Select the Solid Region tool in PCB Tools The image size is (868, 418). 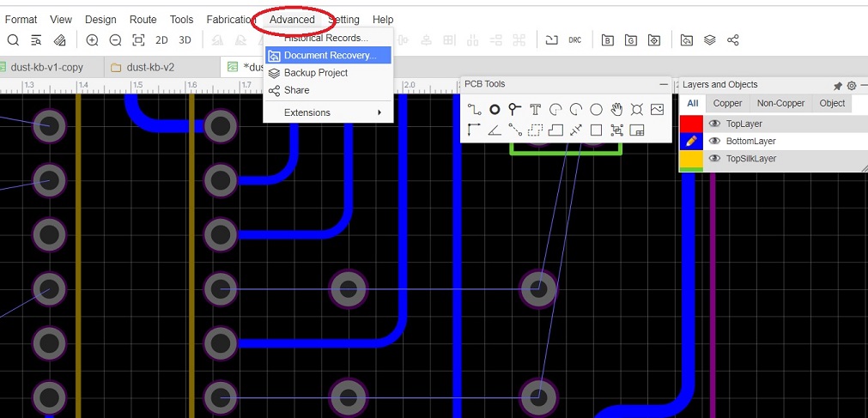pyautogui.click(x=555, y=130)
